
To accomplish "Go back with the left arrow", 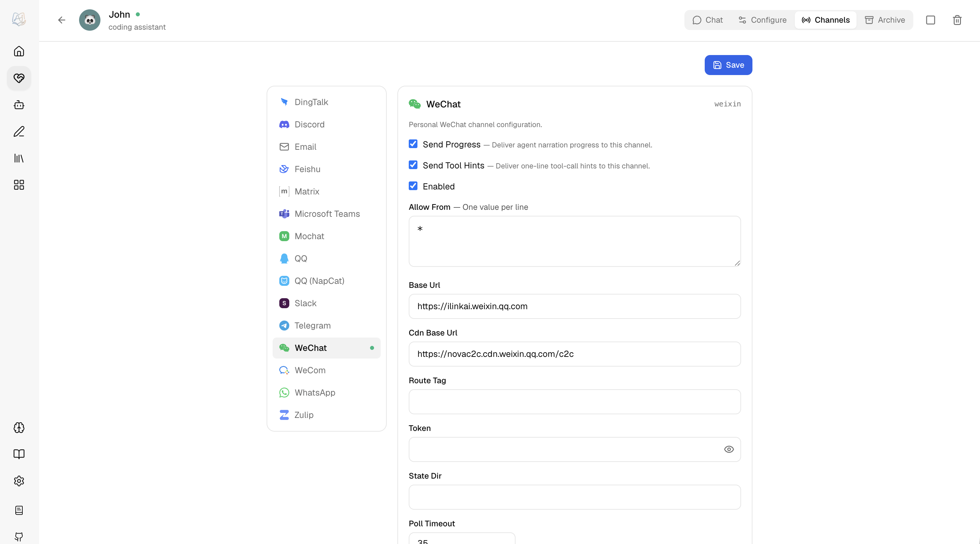I will (62, 20).
